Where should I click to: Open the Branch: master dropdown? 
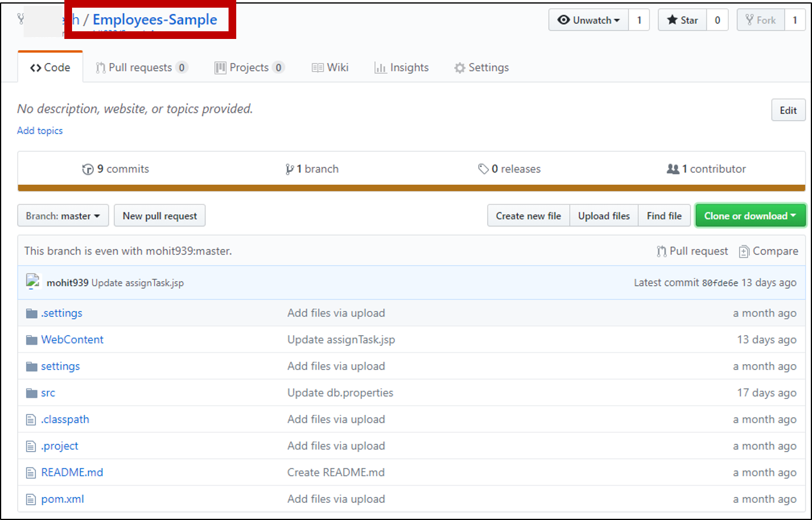pyautogui.click(x=63, y=216)
